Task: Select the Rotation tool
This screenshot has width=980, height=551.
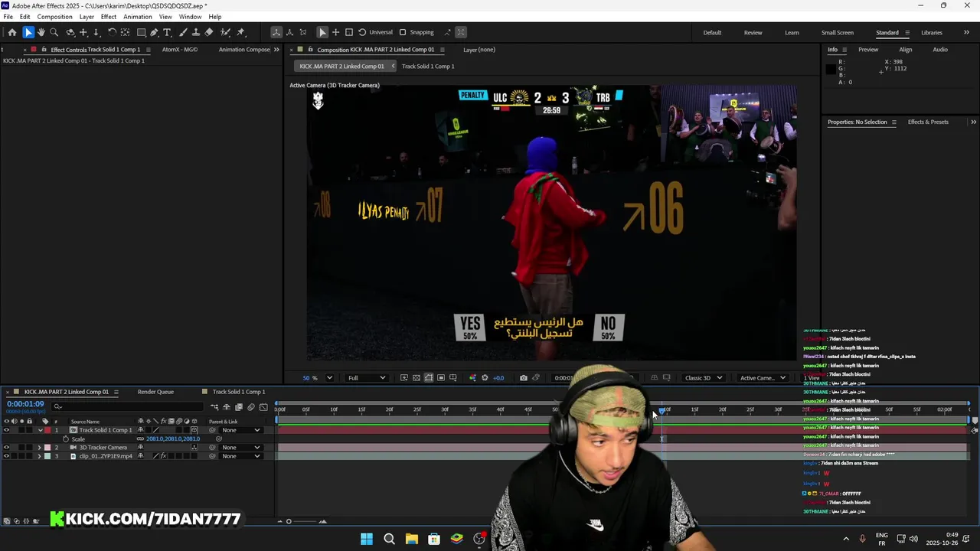Action: [x=112, y=32]
